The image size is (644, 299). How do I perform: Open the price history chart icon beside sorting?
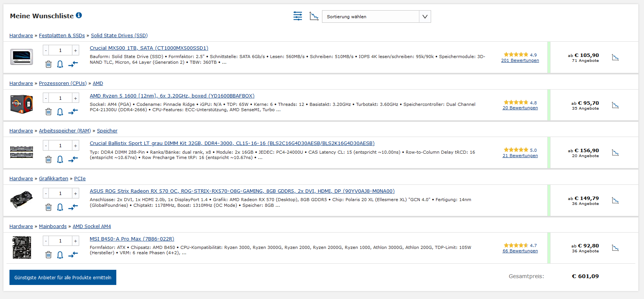tap(314, 16)
